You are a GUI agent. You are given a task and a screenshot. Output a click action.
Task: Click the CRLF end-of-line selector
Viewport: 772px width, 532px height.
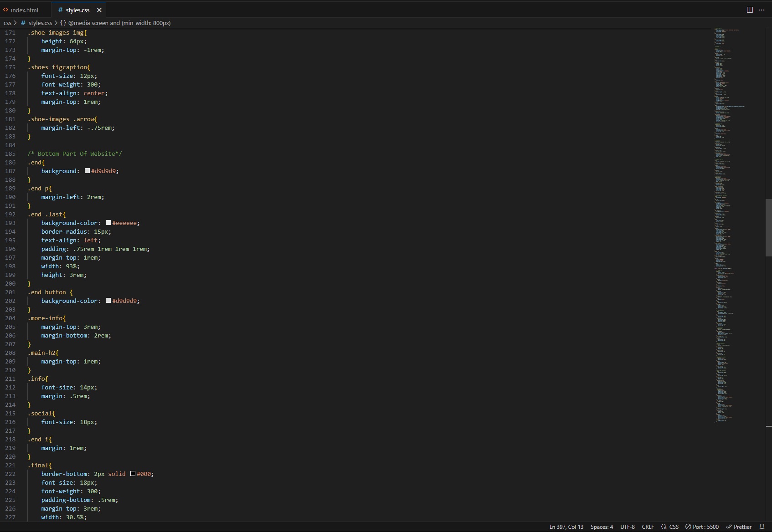[648, 527]
